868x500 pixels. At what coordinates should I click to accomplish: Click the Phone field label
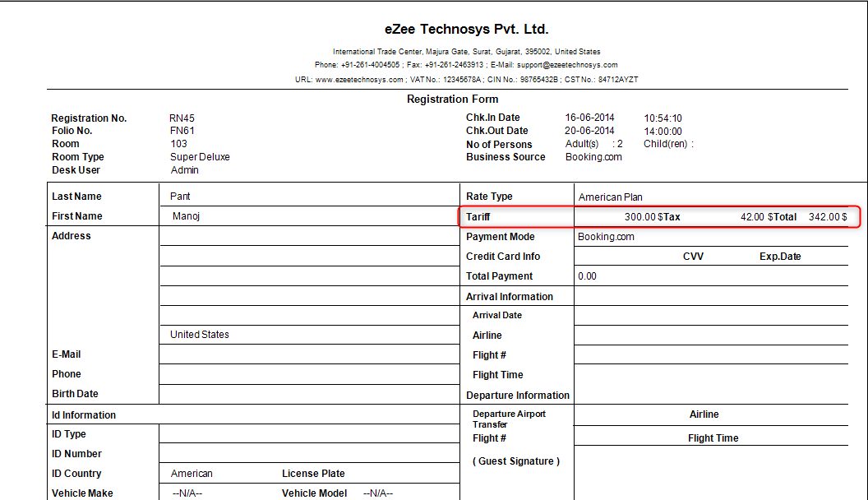coord(67,373)
